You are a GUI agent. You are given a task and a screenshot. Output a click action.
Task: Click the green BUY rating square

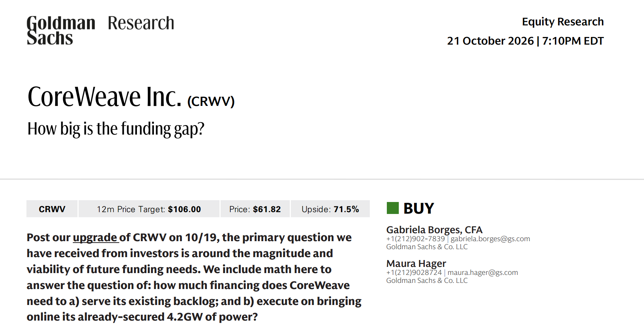click(x=393, y=208)
